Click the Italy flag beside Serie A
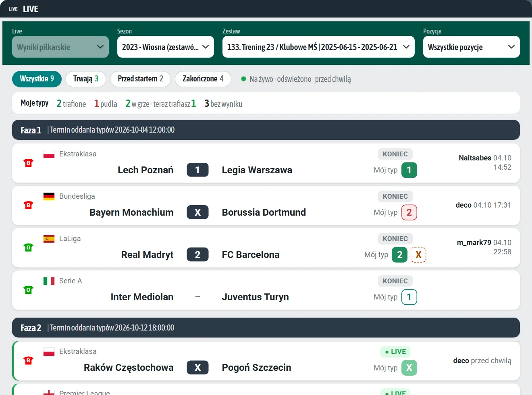 pos(49,281)
